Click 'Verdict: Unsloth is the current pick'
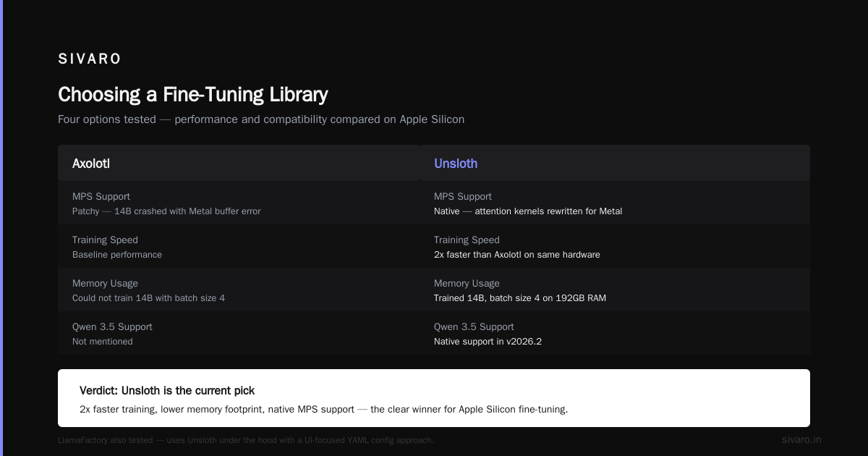868x456 pixels. click(167, 391)
